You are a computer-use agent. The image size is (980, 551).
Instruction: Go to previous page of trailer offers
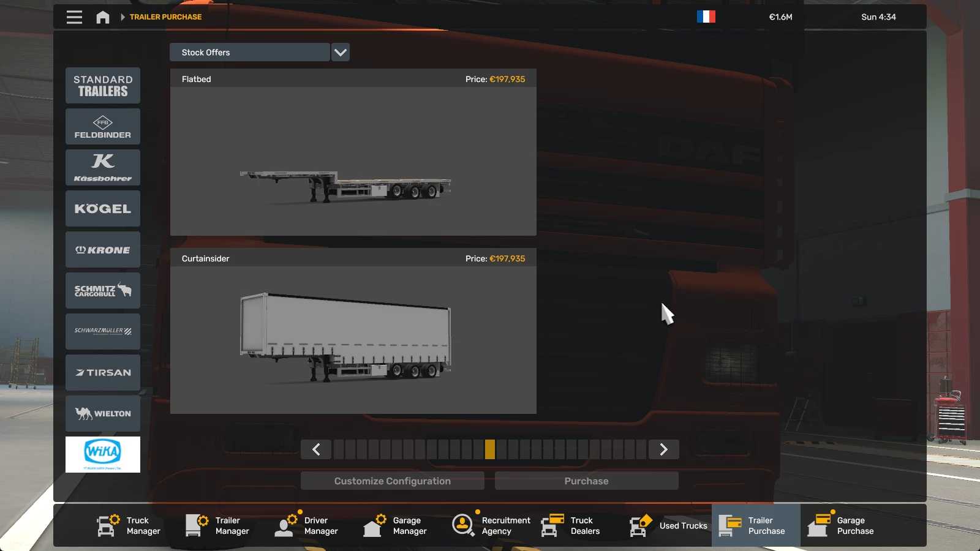click(316, 449)
